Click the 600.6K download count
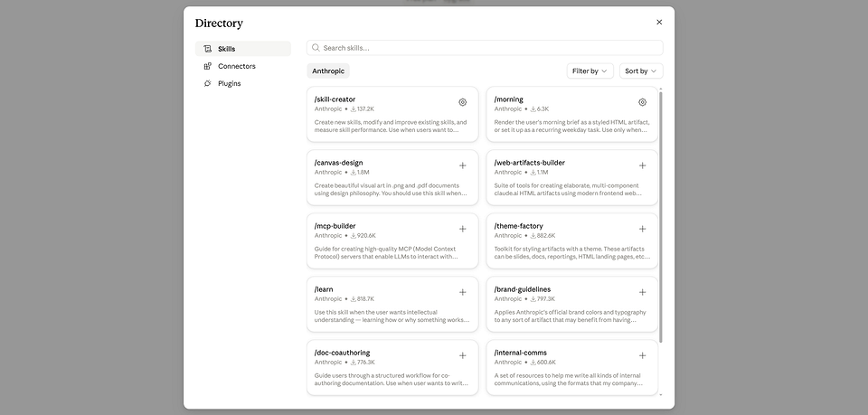This screenshot has height=415, width=868. click(543, 363)
